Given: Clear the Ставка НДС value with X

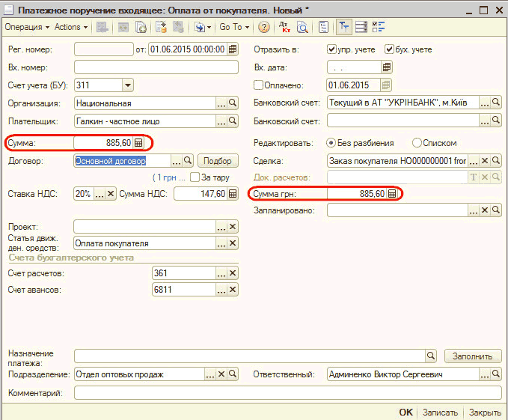Looking at the screenshot, I should click(x=111, y=194).
